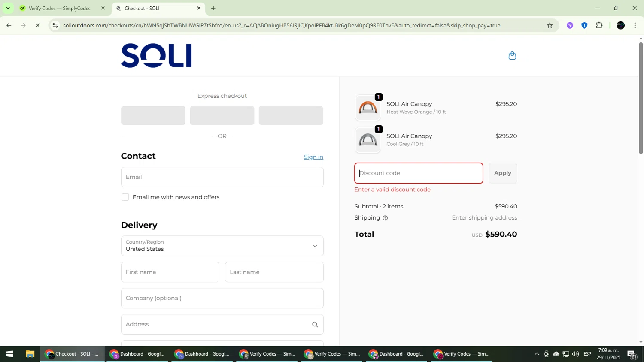Open the tab search dropdown arrow
644x362 pixels.
coord(8,8)
